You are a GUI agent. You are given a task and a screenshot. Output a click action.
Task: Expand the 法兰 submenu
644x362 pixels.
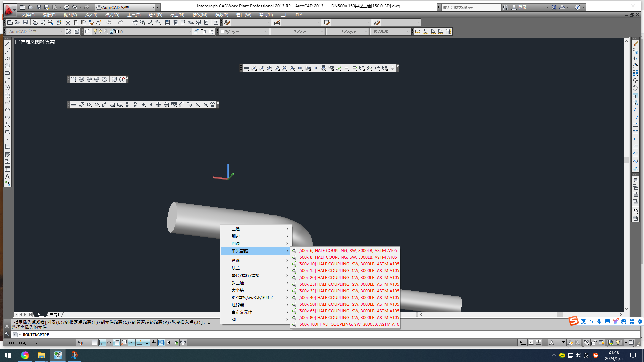[257, 268]
